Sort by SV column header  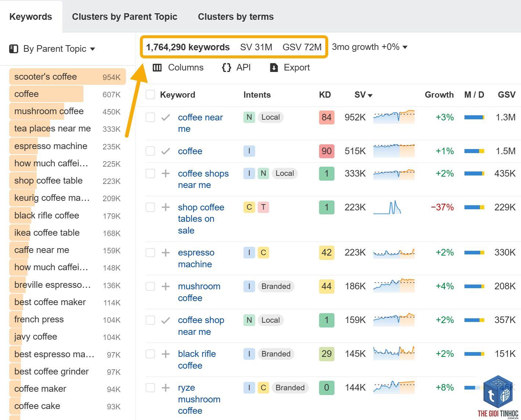point(363,95)
